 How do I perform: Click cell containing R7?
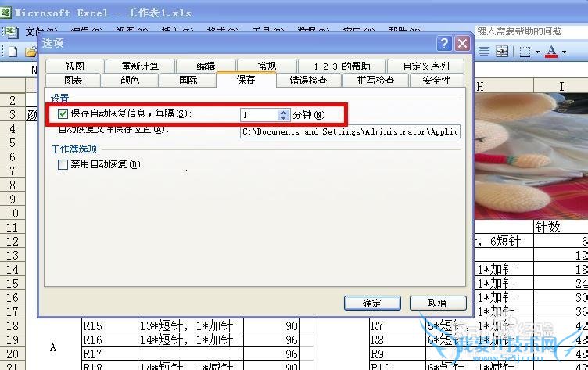coord(397,325)
